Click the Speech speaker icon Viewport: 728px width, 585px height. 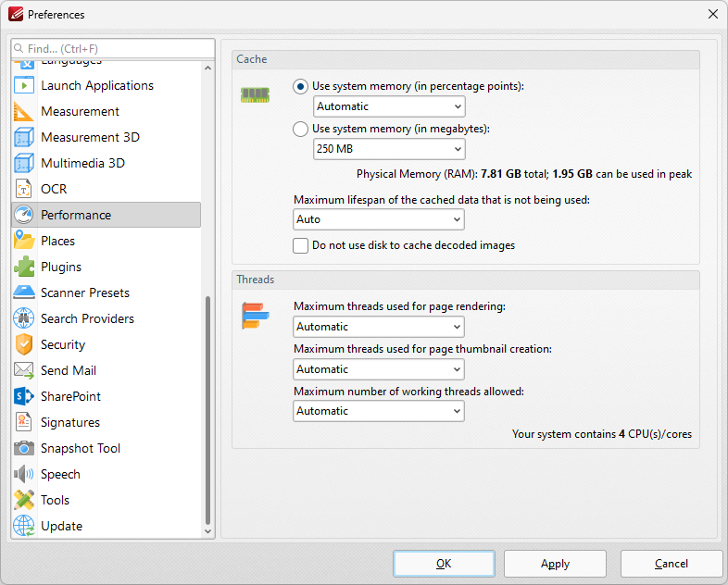click(24, 474)
